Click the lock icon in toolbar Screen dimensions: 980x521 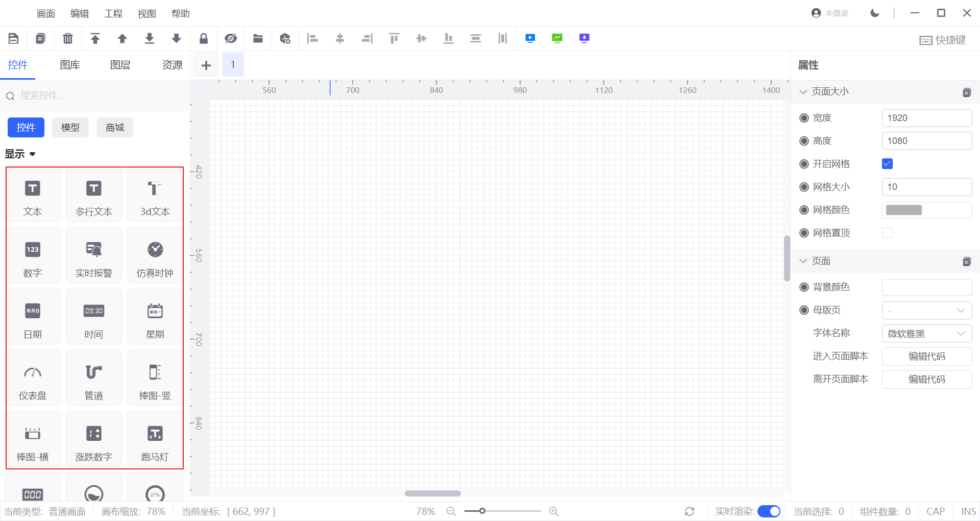point(204,38)
